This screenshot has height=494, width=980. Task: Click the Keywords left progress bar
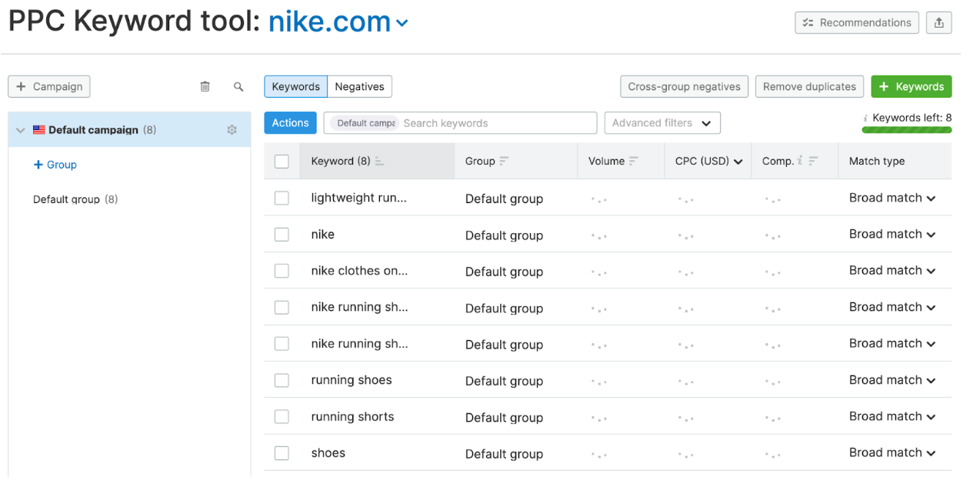(x=906, y=130)
